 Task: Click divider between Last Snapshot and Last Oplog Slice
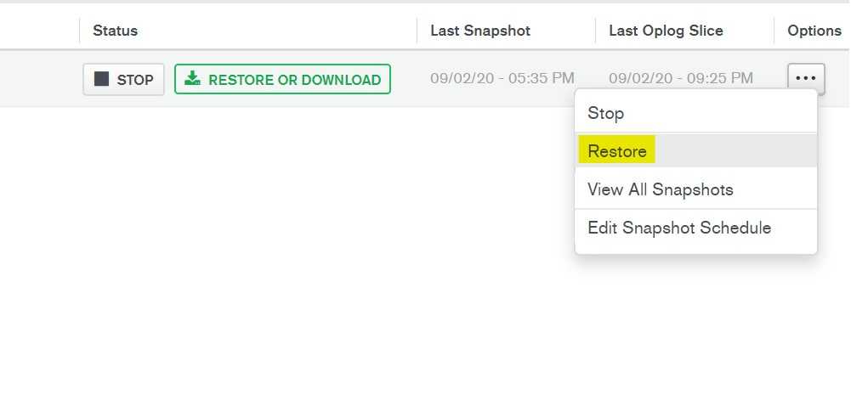point(596,31)
